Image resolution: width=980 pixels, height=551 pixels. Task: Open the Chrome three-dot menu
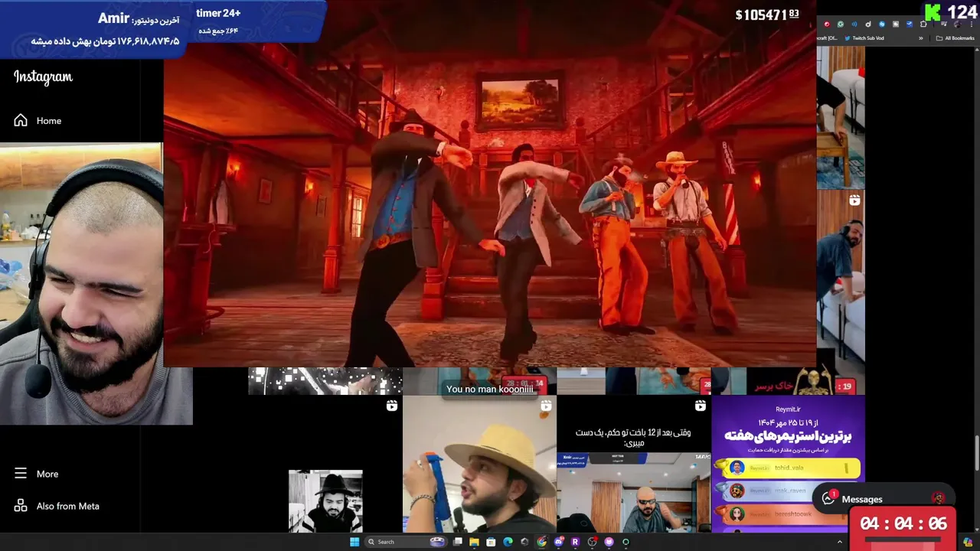coord(972,24)
